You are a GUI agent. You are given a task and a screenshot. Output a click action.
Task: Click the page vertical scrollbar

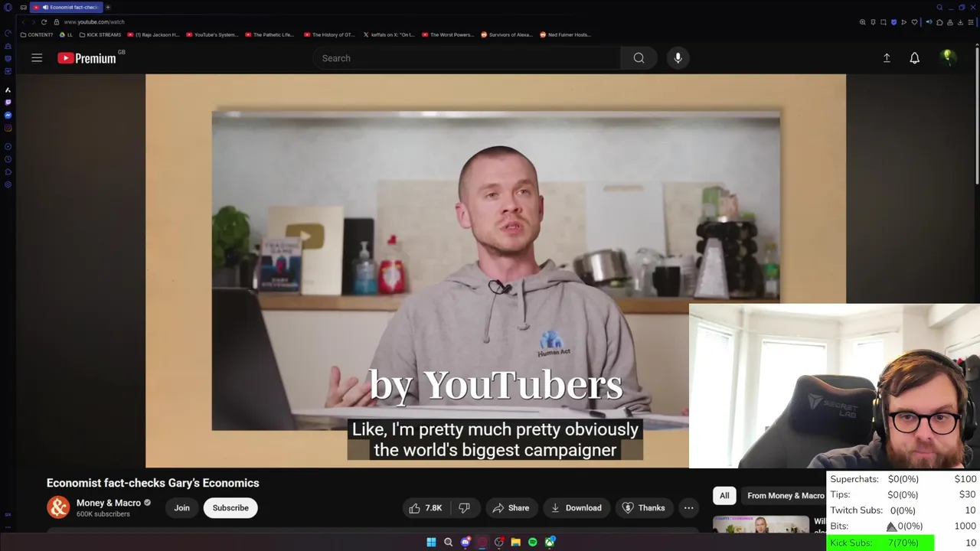pyautogui.click(x=977, y=115)
